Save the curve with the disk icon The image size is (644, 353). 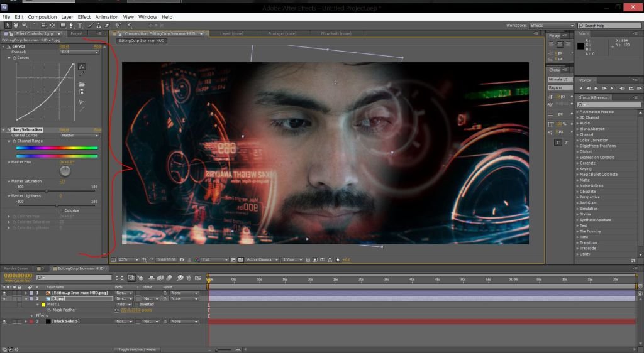(x=82, y=92)
